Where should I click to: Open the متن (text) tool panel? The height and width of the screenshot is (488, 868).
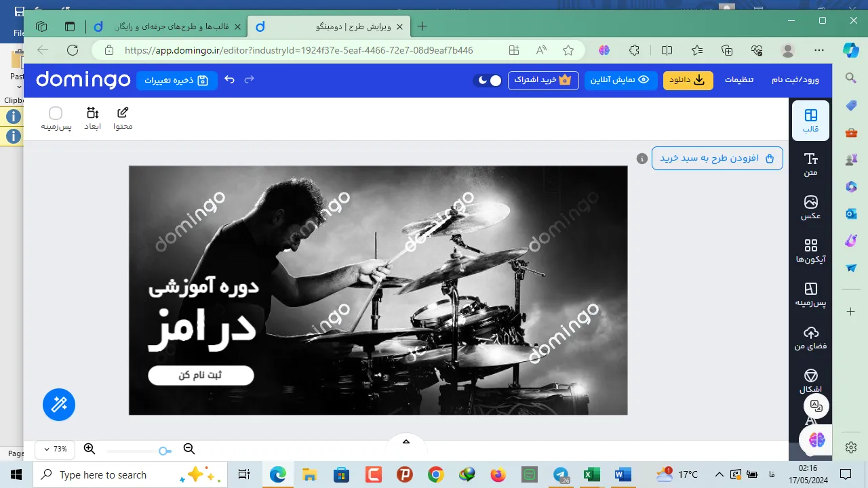pyautogui.click(x=810, y=165)
